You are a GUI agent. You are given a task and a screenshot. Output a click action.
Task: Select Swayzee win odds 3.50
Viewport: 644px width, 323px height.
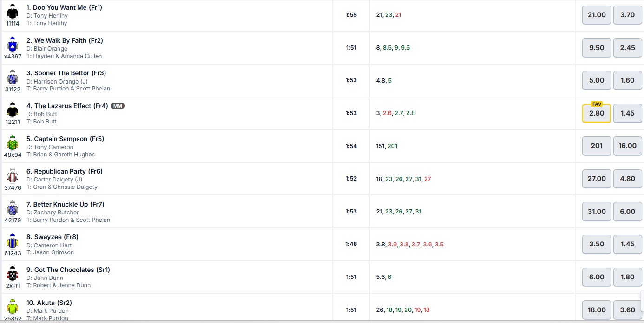596,244
